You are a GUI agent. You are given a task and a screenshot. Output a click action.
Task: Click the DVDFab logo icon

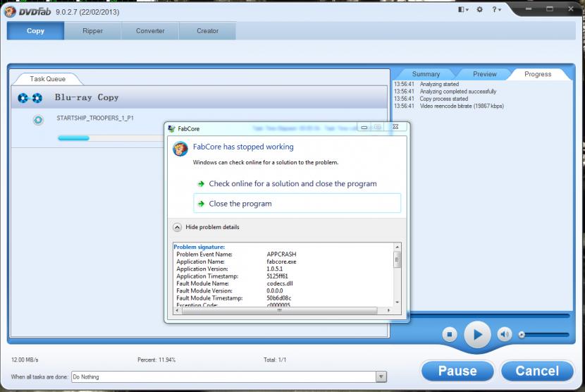[10, 11]
